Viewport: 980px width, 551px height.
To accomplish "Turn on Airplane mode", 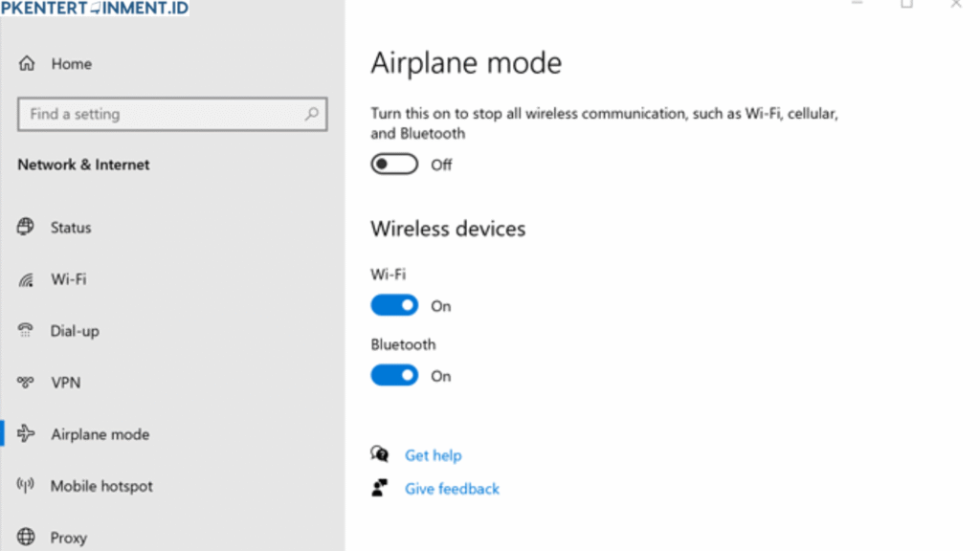I will (x=394, y=164).
